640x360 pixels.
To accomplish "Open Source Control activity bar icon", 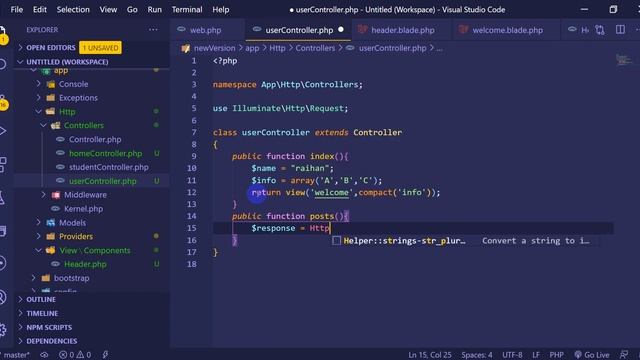I will click(3, 102).
